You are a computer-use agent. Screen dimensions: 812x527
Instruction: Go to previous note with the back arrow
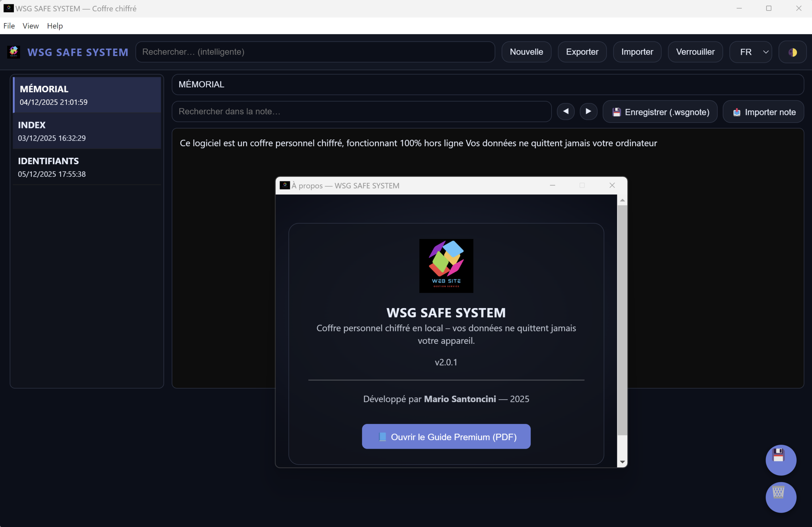(x=565, y=112)
